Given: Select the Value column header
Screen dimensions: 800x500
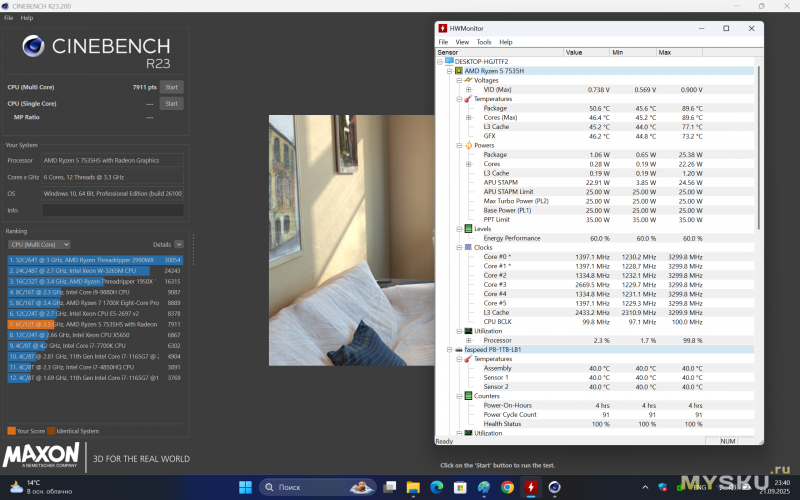Looking at the screenshot, I should pyautogui.click(x=586, y=53).
